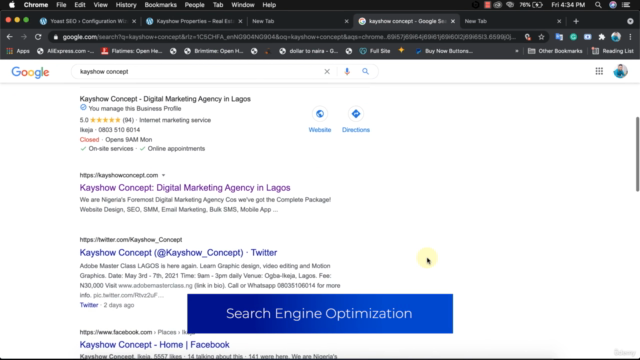Click the Grammarly extension icon
The width and height of the screenshot is (640, 360).
click(x=573, y=37)
